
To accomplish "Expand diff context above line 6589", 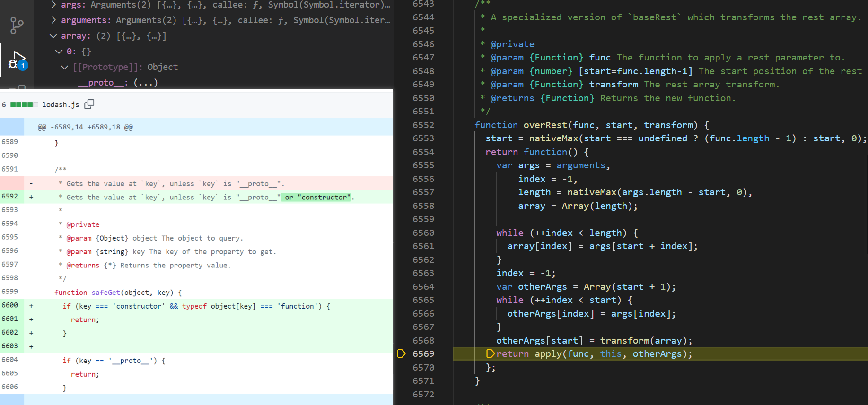I will (12, 127).
